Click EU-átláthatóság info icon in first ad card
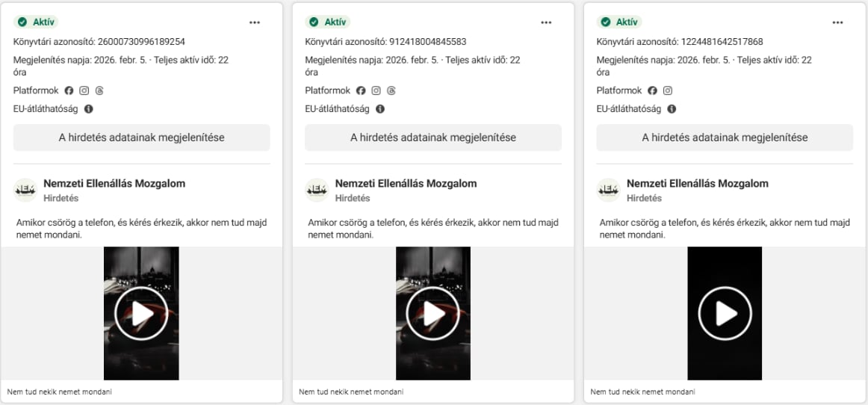Viewport: 868px width, 405px height. click(x=89, y=109)
